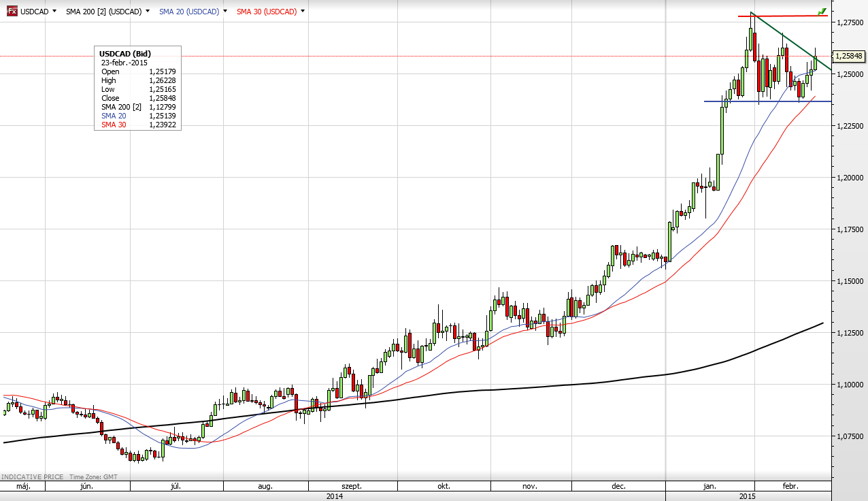Click the 1,25848 current price label
The image size is (868, 501).
click(848, 56)
